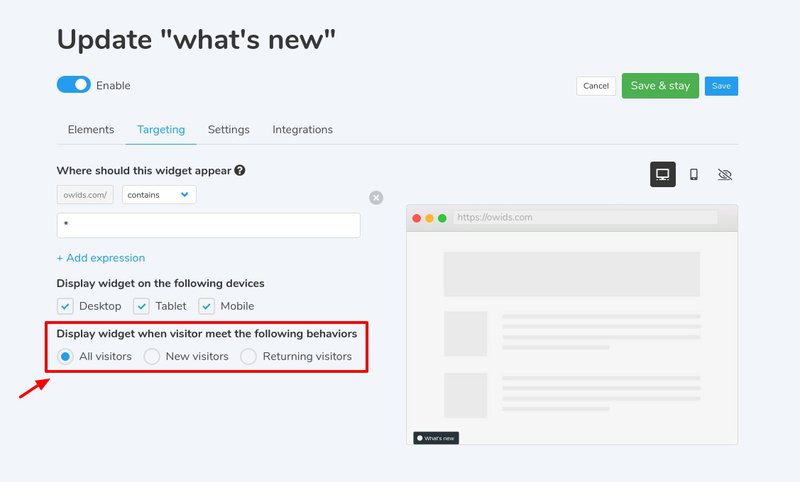The height and width of the screenshot is (482, 800).
Task: Click the 'owids.com/' domain prefix field
Action: pos(85,195)
